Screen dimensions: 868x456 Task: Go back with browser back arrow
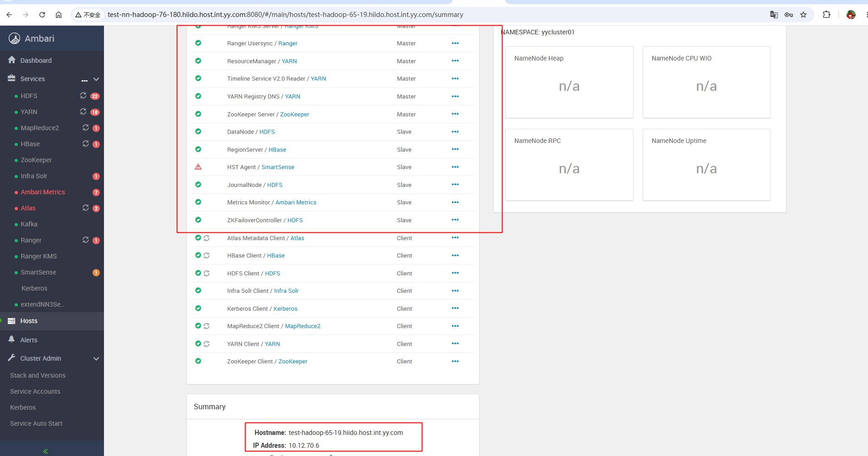[x=9, y=15]
